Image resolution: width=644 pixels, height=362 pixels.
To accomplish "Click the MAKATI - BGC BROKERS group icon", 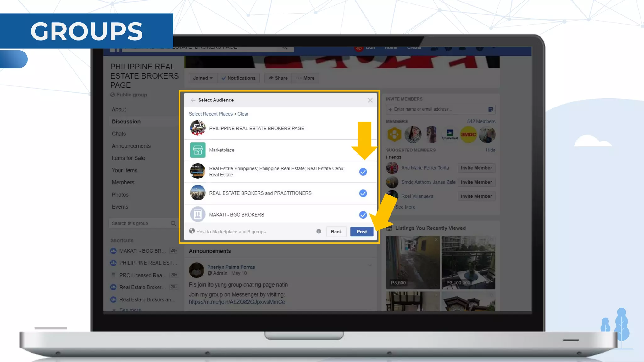I will [x=197, y=215].
